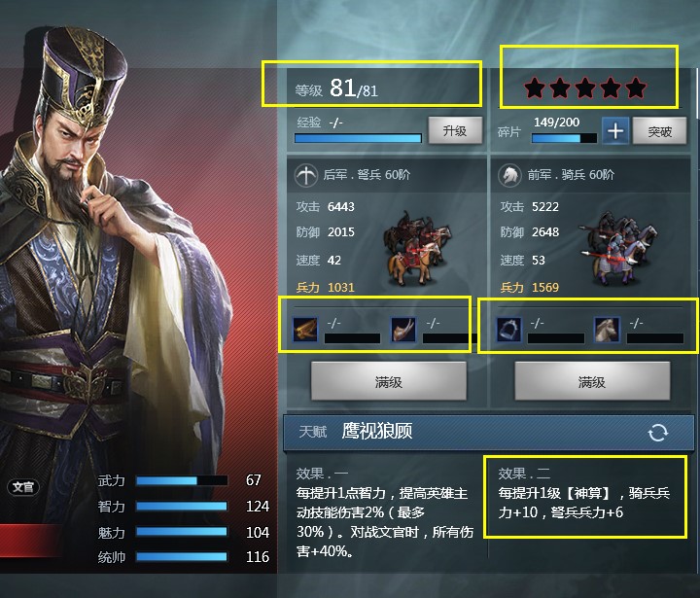Select the horn equipment slot under 弩兵
Image resolution: width=700 pixels, height=598 pixels.
[403, 330]
